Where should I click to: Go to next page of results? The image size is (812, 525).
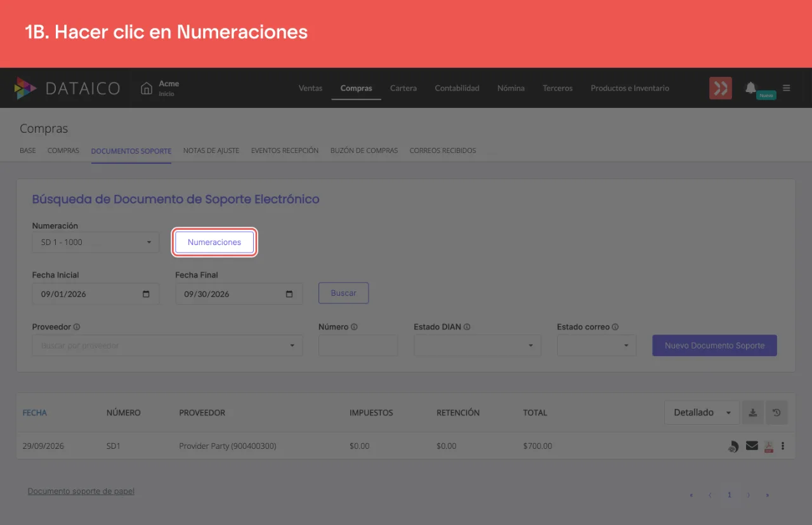coord(749,495)
